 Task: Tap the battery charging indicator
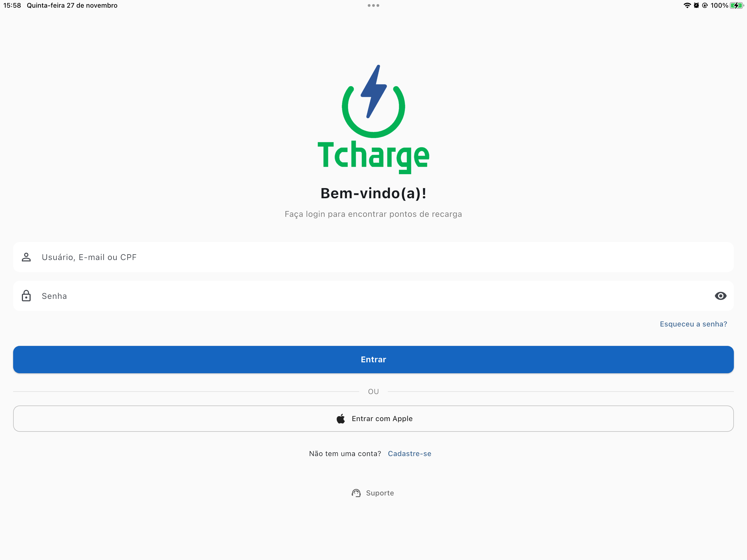(x=737, y=5)
